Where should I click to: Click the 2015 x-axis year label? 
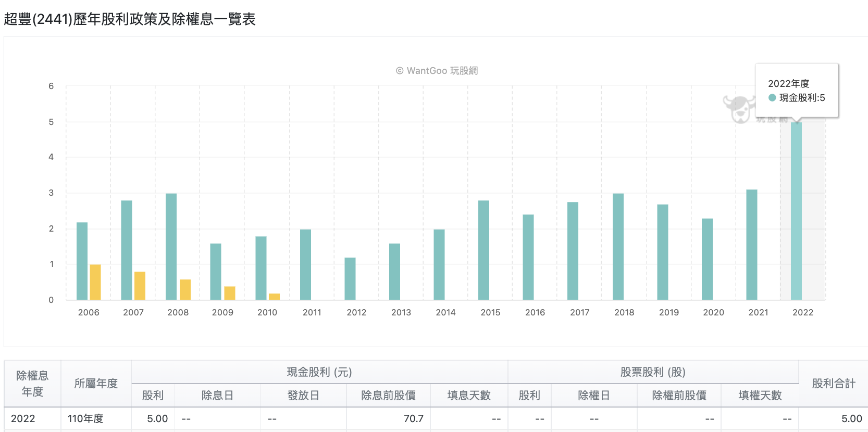click(x=490, y=312)
